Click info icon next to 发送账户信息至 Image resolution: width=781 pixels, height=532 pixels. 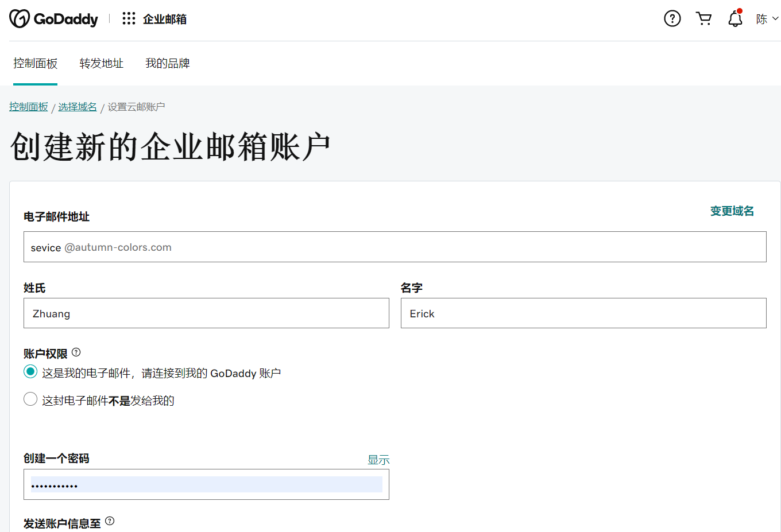click(x=110, y=521)
